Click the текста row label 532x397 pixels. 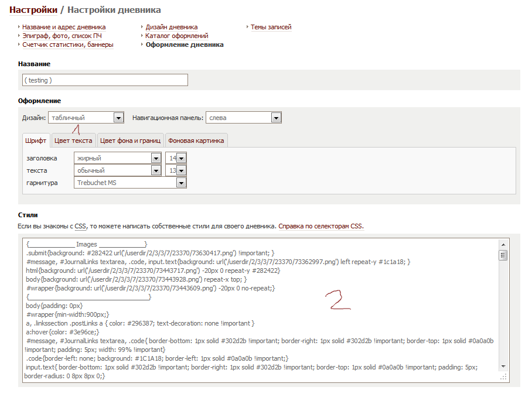pyautogui.click(x=37, y=170)
